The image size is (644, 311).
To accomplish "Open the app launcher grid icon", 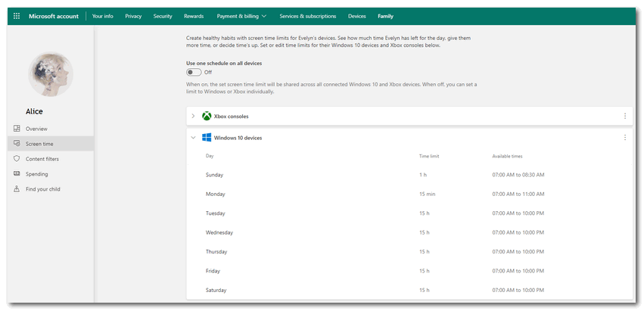I will point(17,16).
